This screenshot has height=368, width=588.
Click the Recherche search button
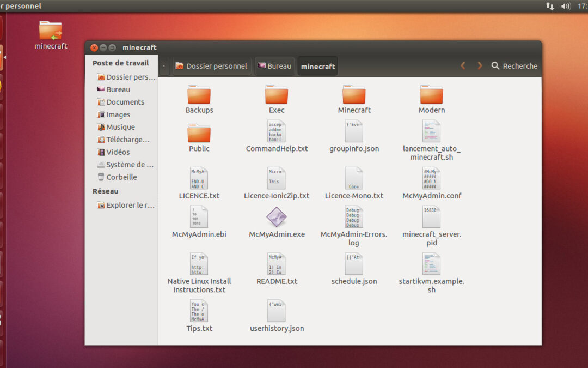pyautogui.click(x=514, y=66)
